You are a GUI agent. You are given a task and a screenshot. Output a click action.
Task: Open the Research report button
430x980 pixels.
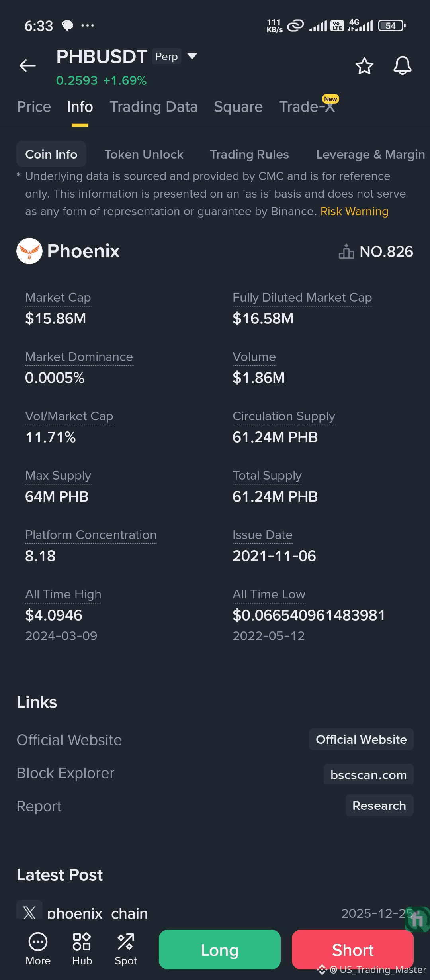click(379, 806)
